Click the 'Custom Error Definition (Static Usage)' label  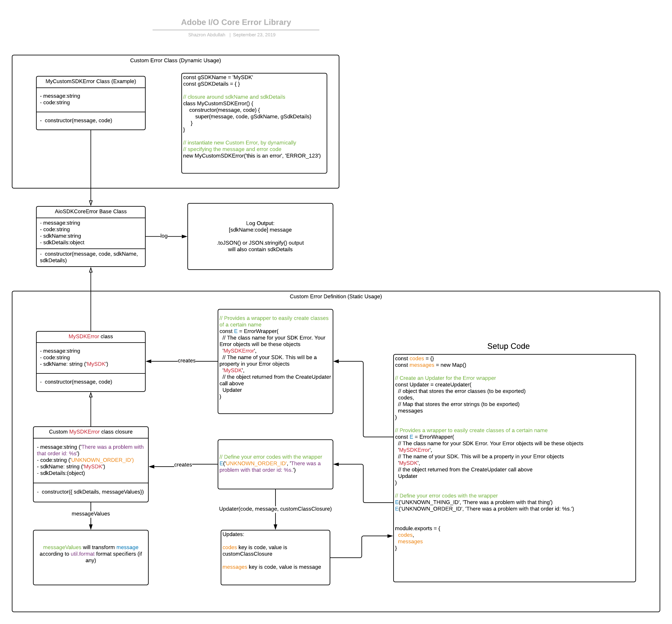pyautogui.click(x=336, y=297)
